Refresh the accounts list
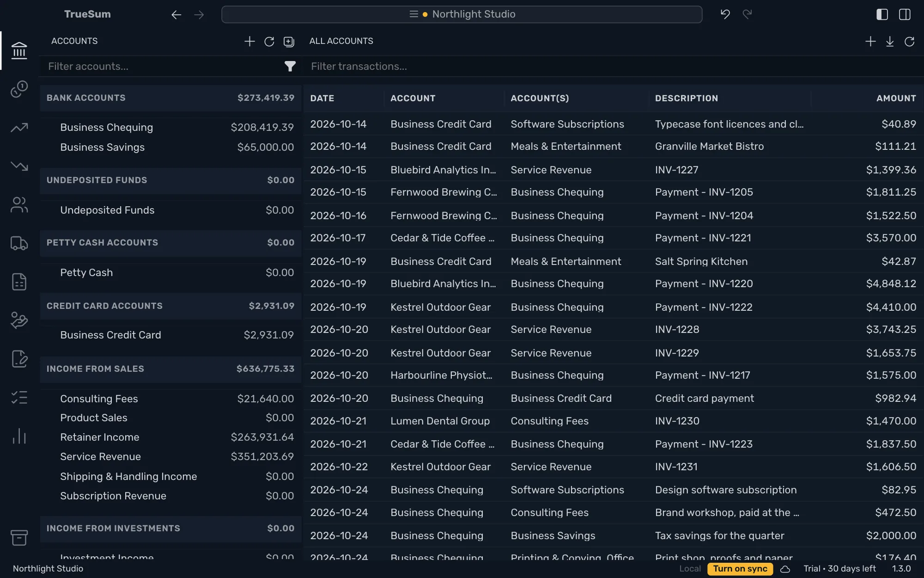The image size is (924, 578). pyautogui.click(x=269, y=42)
